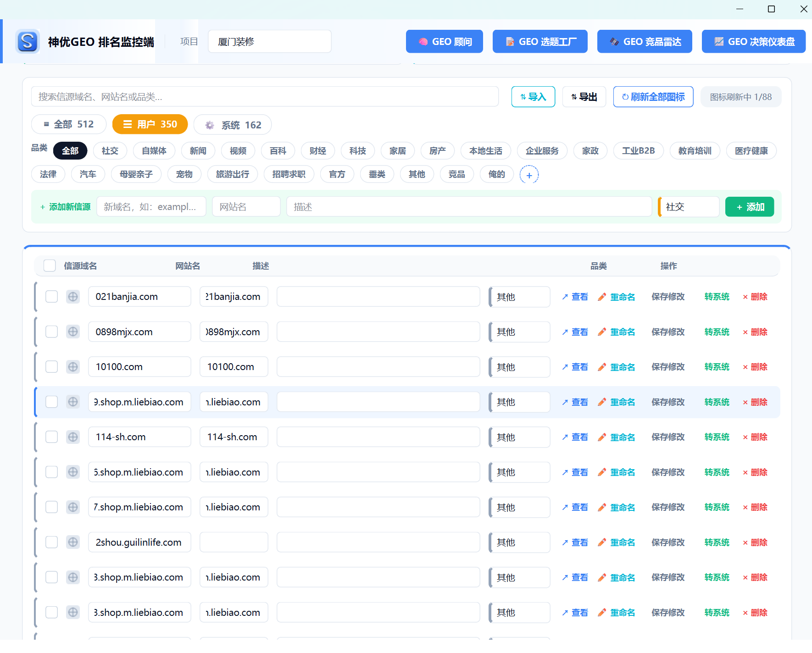Click globe icon in 10100.com row
812x653 pixels.
(x=73, y=367)
